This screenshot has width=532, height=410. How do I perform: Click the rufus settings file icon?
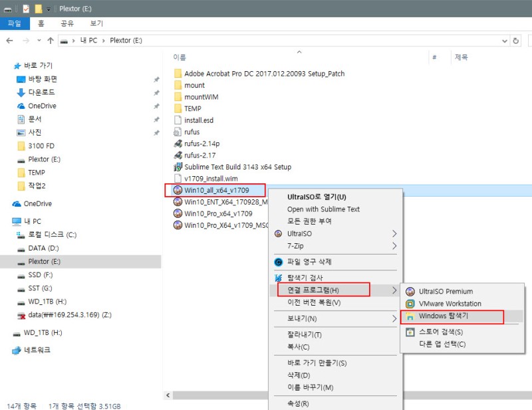click(x=178, y=132)
